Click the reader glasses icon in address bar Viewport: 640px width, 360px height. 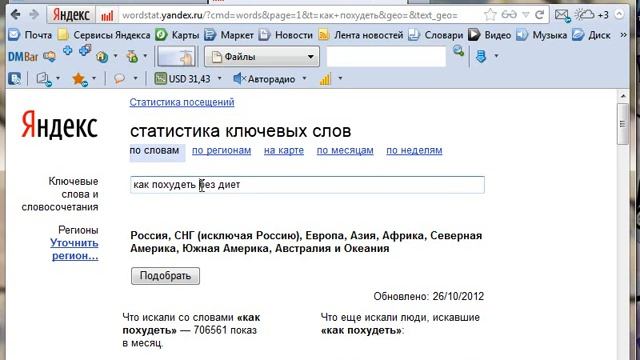click(x=509, y=15)
